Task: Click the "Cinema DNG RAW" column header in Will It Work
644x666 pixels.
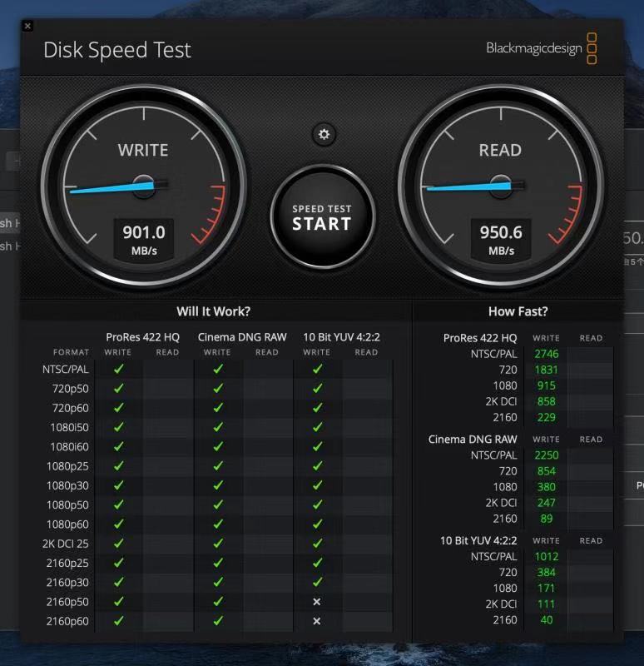Action: (242, 337)
